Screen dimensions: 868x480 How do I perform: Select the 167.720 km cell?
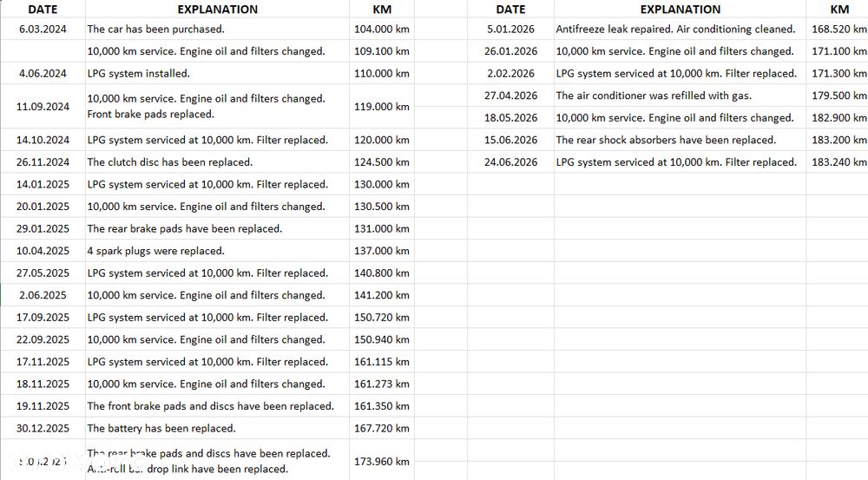(381, 427)
